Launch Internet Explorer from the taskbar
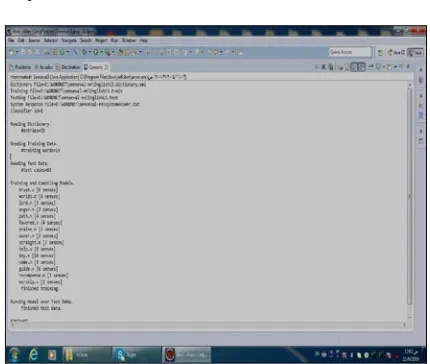The width and height of the screenshot is (430, 364). click(x=33, y=354)
